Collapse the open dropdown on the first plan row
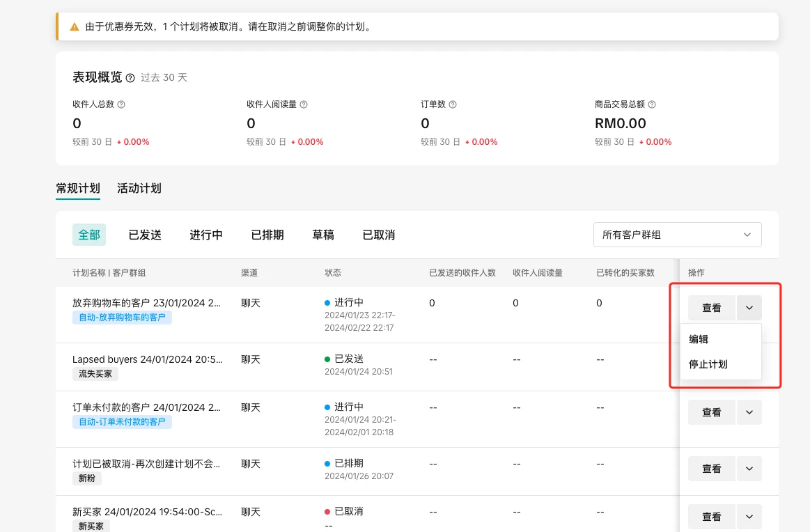Image resolution: width=810 pixels, height=532 pixels. (x=749, y=307)
